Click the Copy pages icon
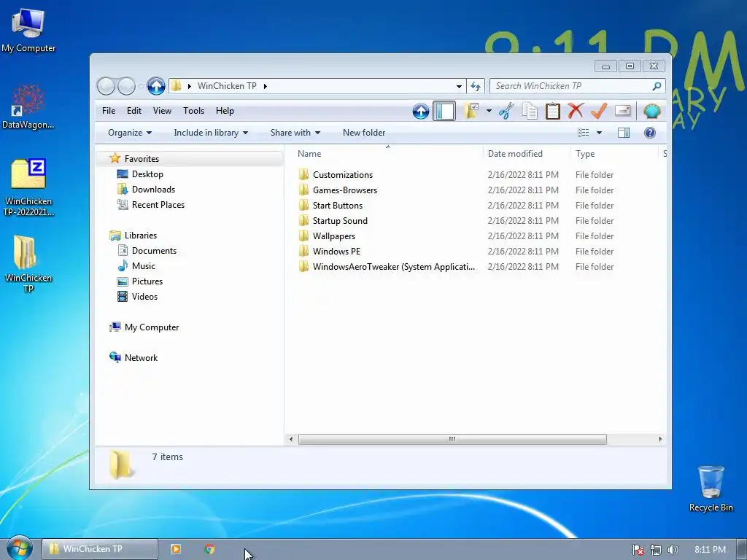 click(x=530, y=111)
